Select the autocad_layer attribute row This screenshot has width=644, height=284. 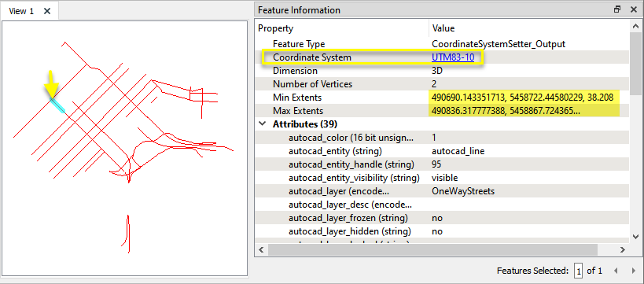(x=443, y=191)
